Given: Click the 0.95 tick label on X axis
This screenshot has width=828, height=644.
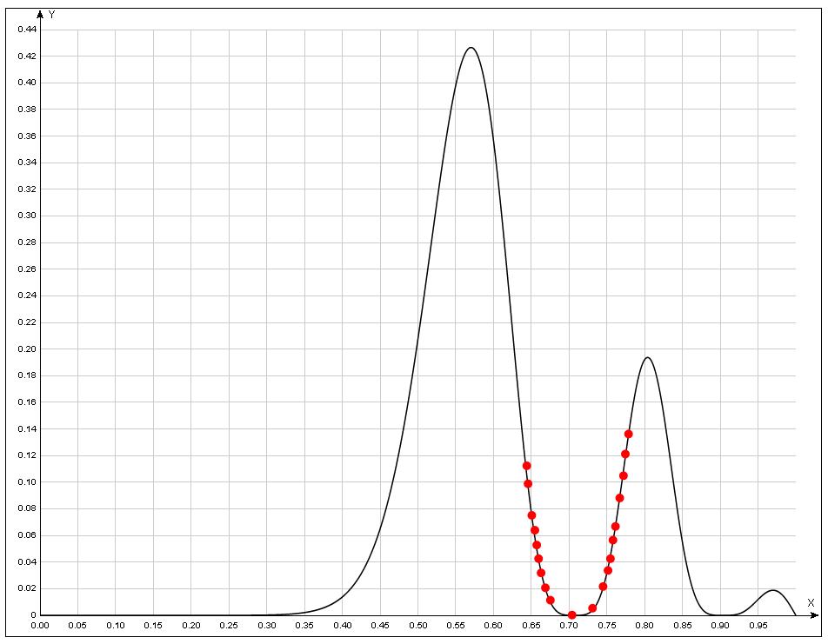Looking at the screenshot, I should coord(758,626).
